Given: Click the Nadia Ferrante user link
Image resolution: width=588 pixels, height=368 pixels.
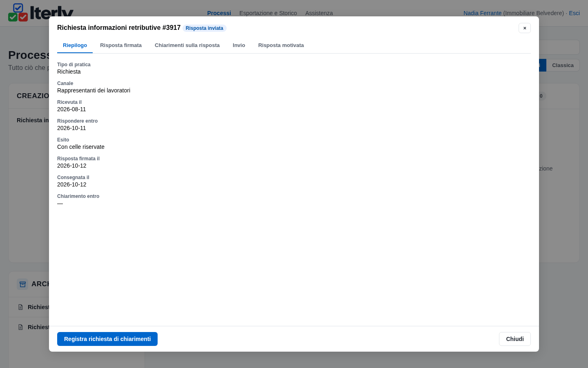Looking at the screenshot, I should [482, 13].
